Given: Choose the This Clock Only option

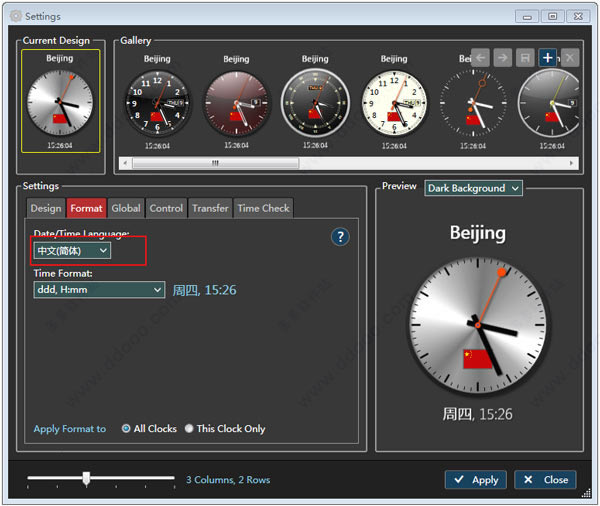Looking at the screenshot, I should pos(188,429).
